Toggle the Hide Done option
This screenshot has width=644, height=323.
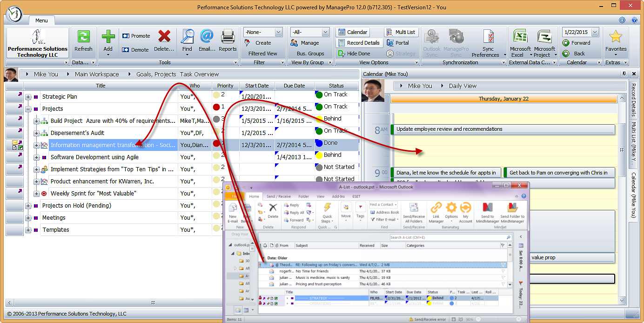(x=354, y=54)
